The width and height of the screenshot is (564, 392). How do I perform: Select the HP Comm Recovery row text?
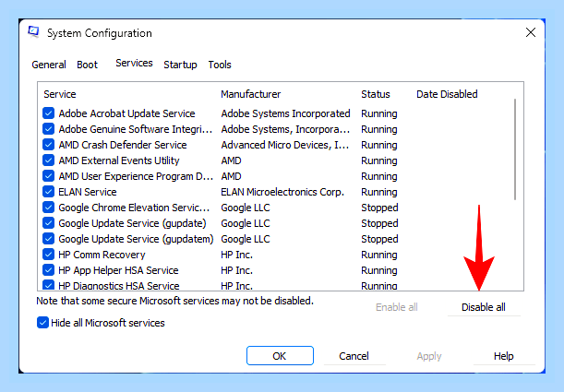click(x=102, y=255)
